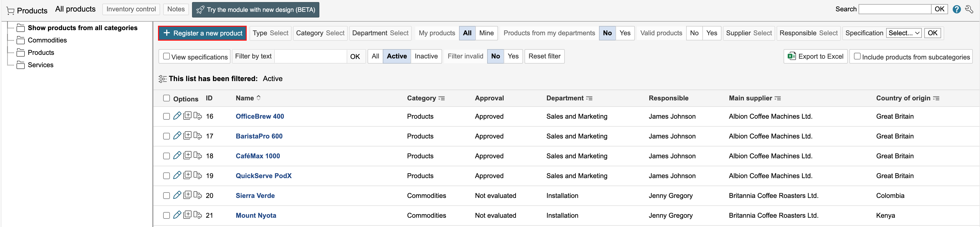Screen dimensions: 980x227
Task: Click the shopping cart Products module icon
Action: pos(10,11)
